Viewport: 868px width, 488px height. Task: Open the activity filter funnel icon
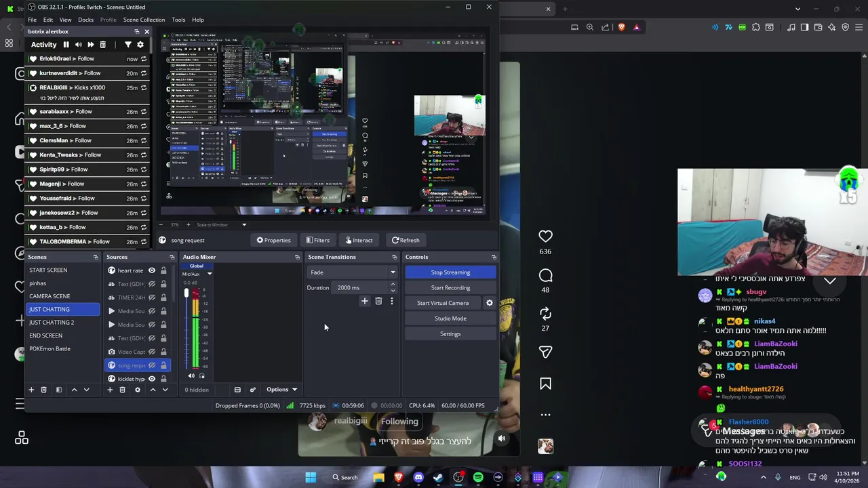coord(127,45)
